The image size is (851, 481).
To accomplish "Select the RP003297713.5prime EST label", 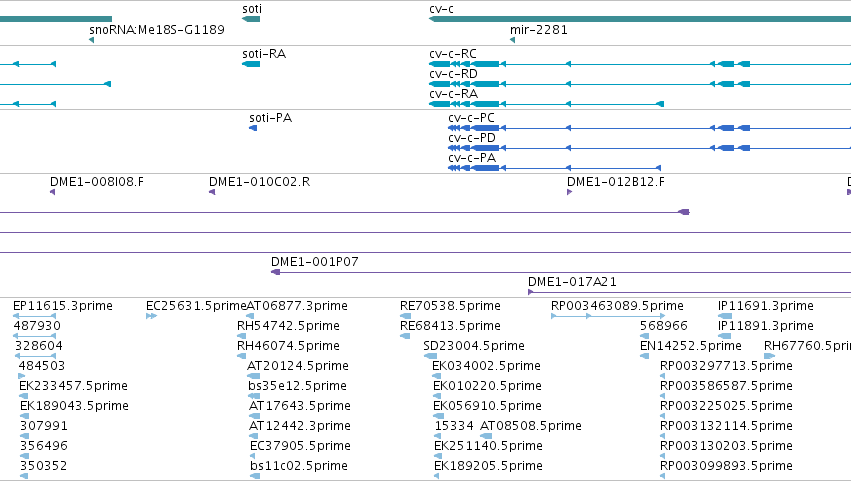I will tap(726, 366).
